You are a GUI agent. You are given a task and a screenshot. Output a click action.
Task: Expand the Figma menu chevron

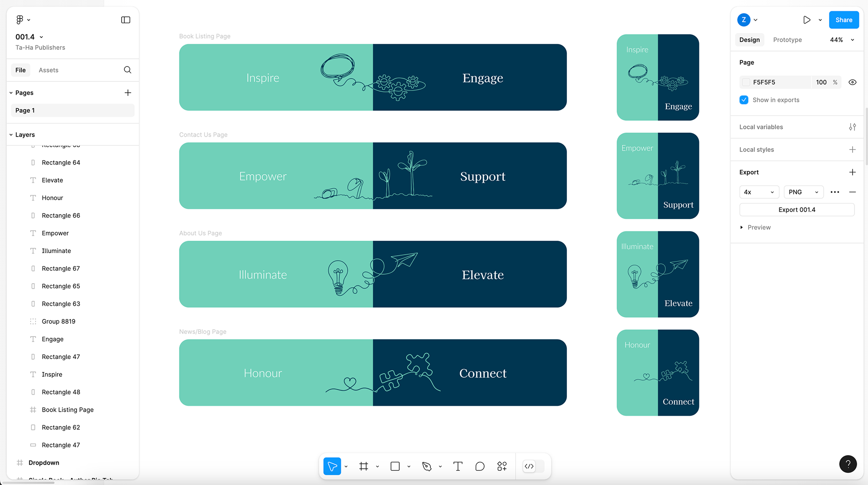click(29, 20)
